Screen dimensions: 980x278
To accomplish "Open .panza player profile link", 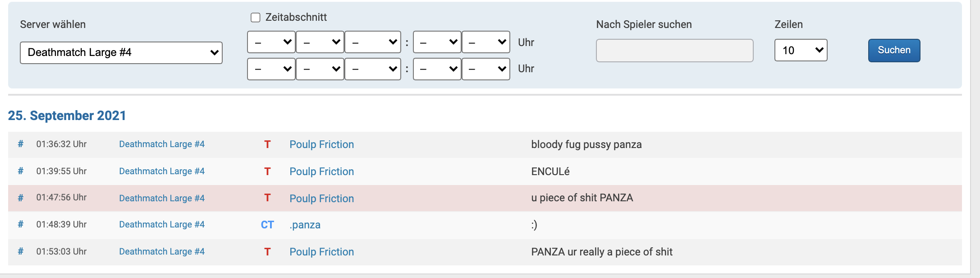I will (305, 225).
